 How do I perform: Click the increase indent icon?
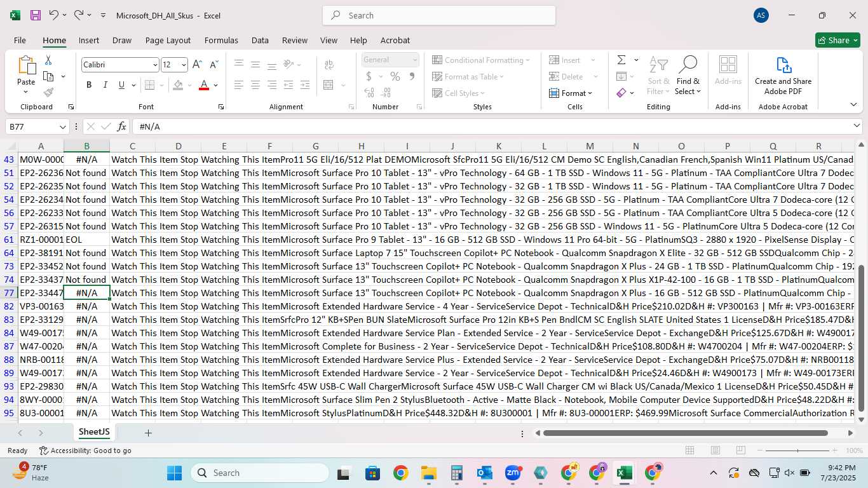tap(304, 85)
